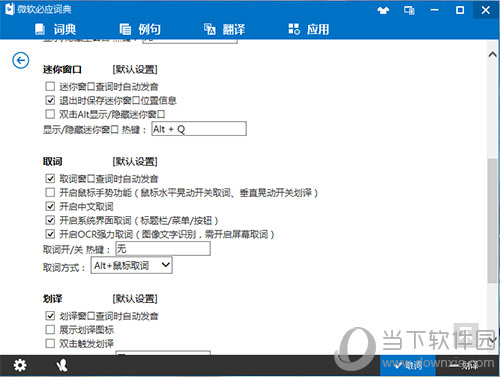This screenshot has height=377, width=500.
Task: Uncheck 取词窗口查词时自动发音
Action: point(50,178)
